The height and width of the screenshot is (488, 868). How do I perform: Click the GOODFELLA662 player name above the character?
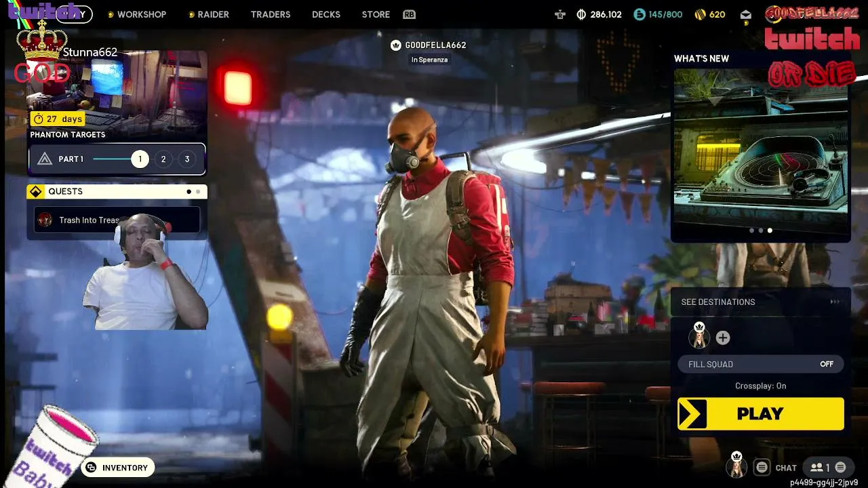pos(435,45)
